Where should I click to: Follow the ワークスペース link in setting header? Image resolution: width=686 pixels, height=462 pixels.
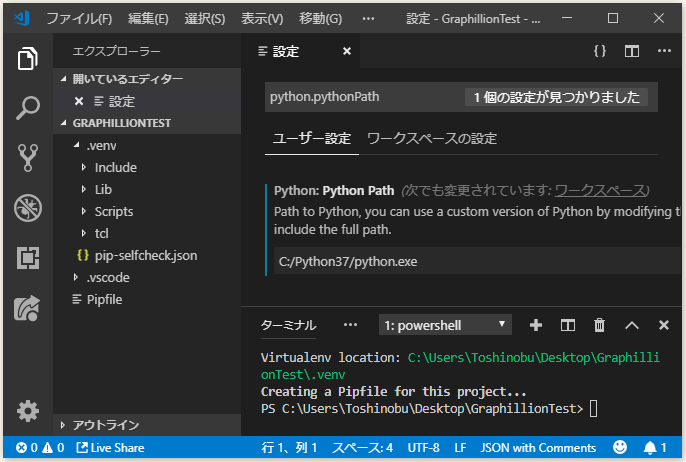[x=600, y=190]
